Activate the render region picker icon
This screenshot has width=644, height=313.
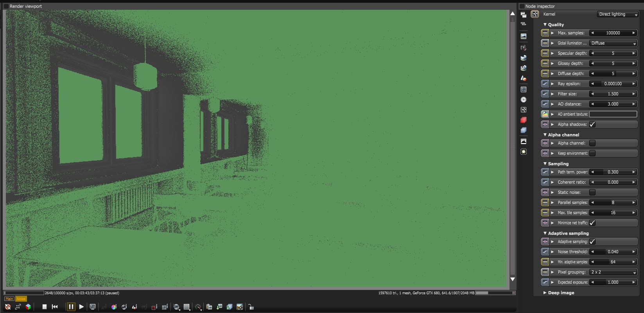(x=165, y=307)
